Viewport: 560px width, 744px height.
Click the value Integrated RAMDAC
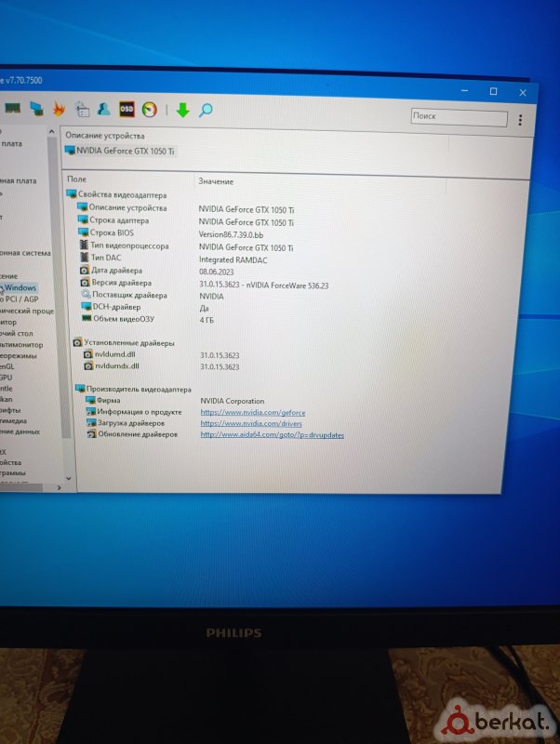pyautogui.click(x=233, y=259)
